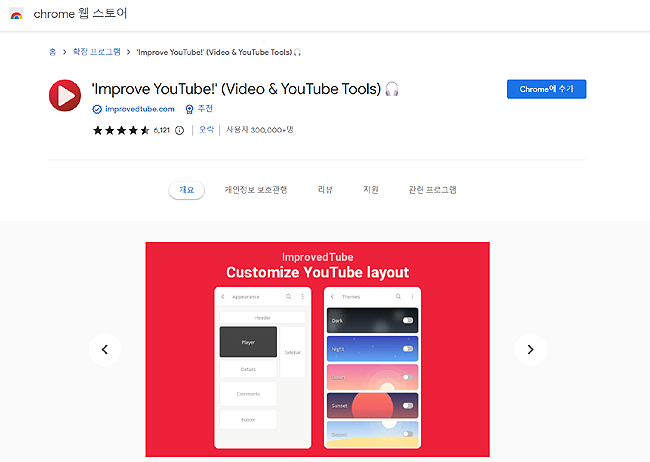Open the 오락 category link

pos(206,130)
